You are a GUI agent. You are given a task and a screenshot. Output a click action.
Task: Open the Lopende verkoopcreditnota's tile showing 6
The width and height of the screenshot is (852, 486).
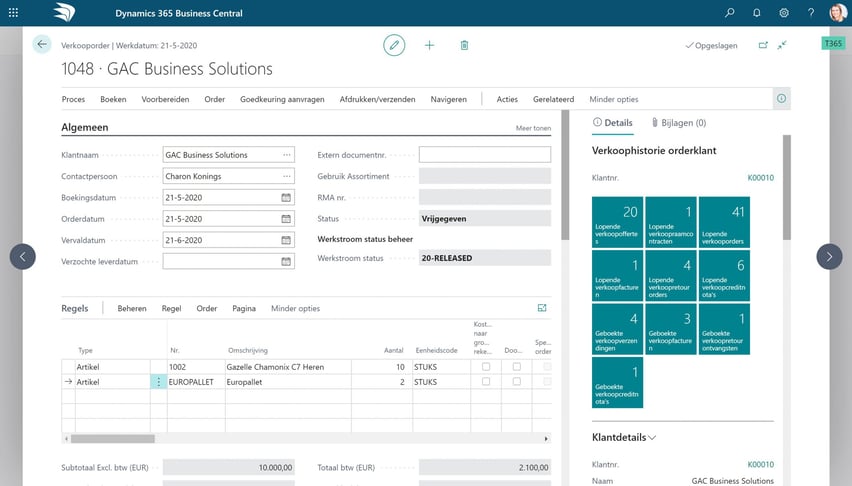(x=724, y=276)
